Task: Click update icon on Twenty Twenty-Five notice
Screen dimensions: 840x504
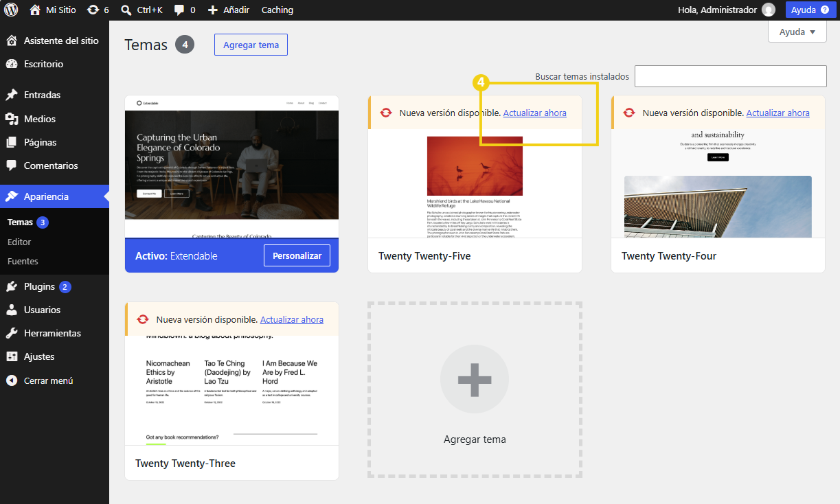Action: coord(386,113)
